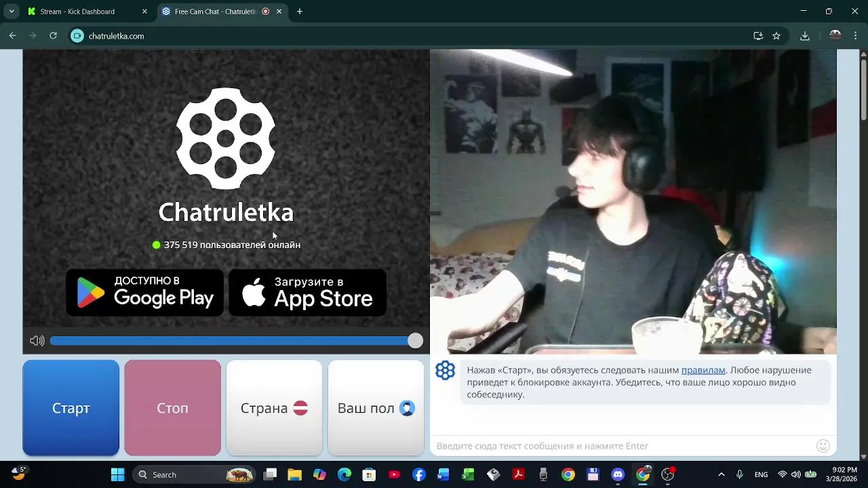
Task: Open the network, sound and battery tray group
Action: [795, 474]
